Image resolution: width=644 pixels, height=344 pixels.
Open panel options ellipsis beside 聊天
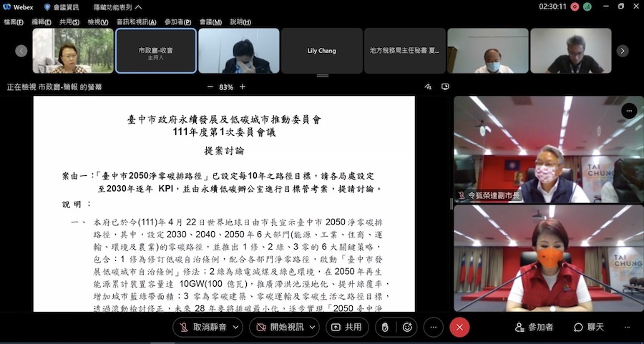(x=627, y=327)
